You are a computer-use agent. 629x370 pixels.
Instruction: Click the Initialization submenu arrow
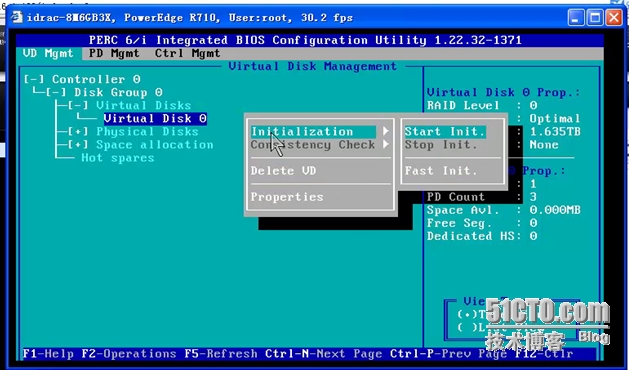point(386,131)
